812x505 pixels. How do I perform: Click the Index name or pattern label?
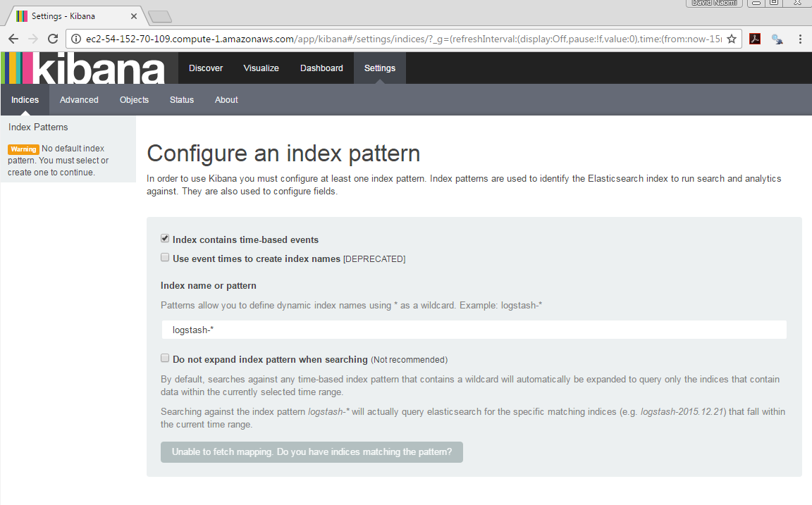(x=208, y=286)
